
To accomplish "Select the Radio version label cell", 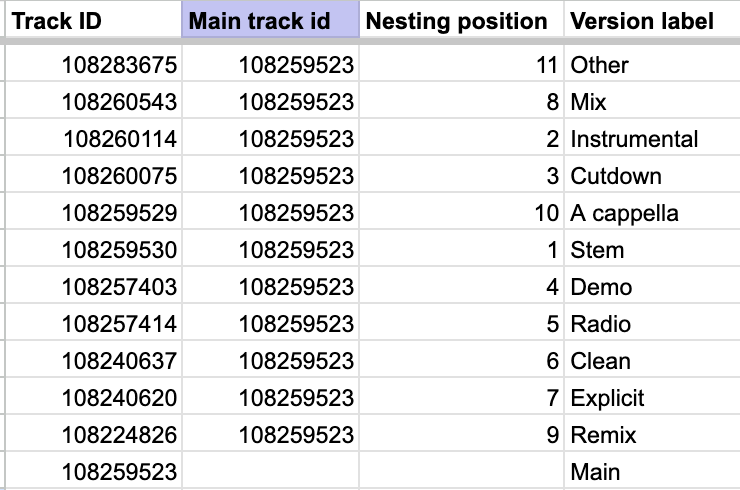I will (x=652, y=323).
